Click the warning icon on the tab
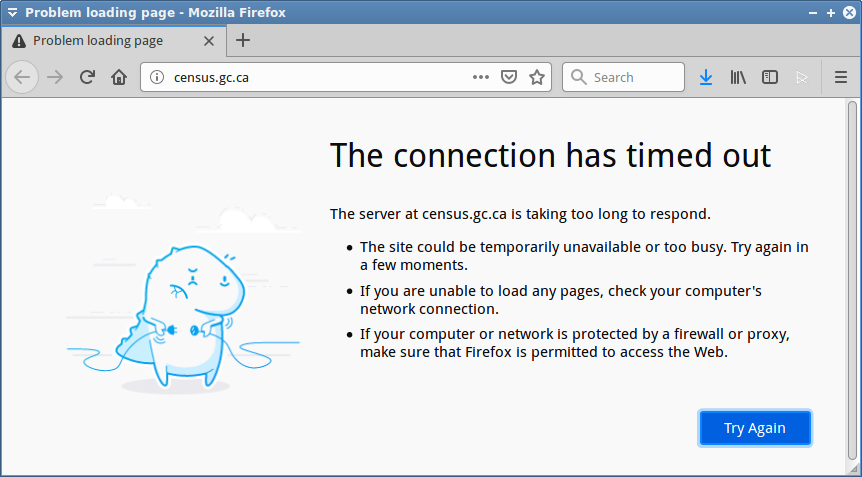Image resolution: width=862 pixels, height=477 pixels. (x=19, y=41)
